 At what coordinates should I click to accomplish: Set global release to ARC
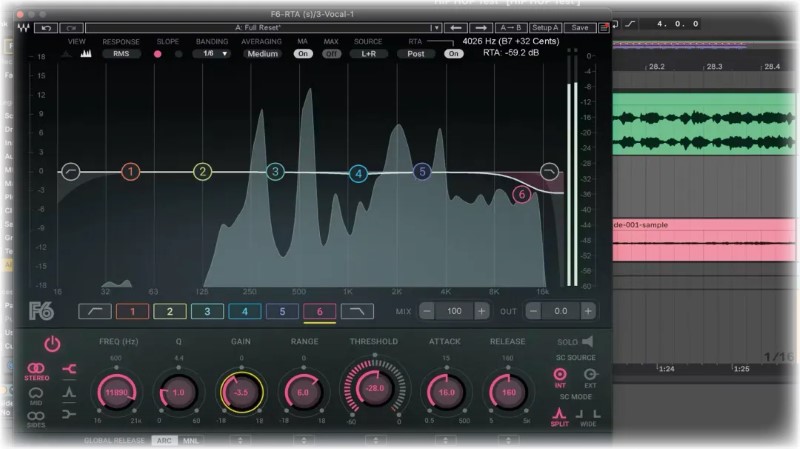pyautogui.click(x=164, y=440)
